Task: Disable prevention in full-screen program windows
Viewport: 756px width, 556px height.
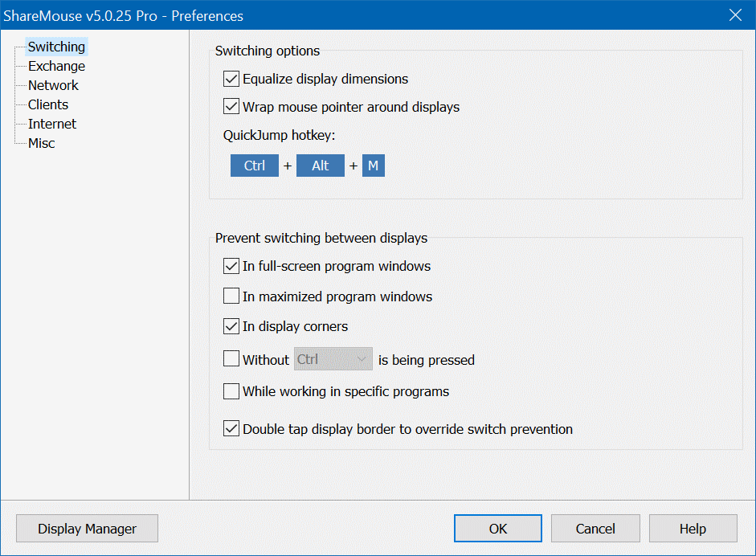Action: click(x=231, y=266)
